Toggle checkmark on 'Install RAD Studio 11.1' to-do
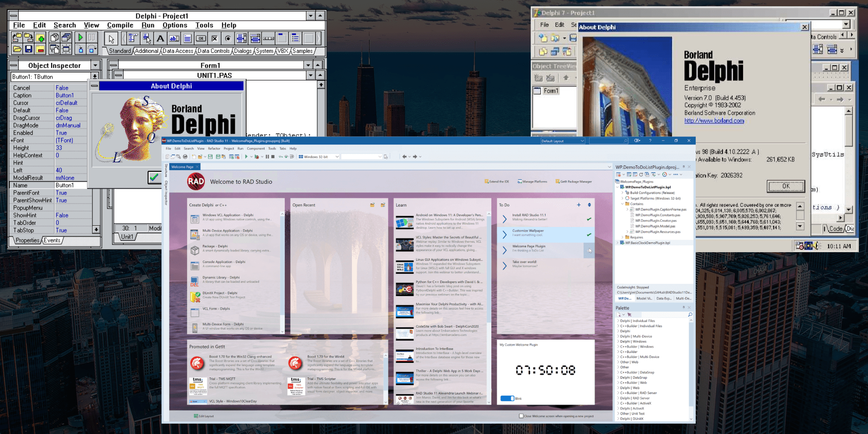Viewport: 868px width, 434px height. tap(589, 219)
